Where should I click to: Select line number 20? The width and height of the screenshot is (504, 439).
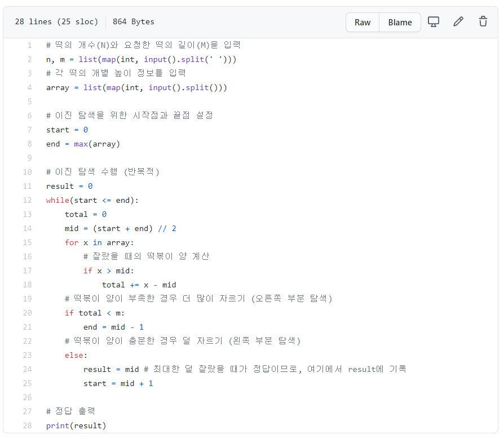coord(27,313)
